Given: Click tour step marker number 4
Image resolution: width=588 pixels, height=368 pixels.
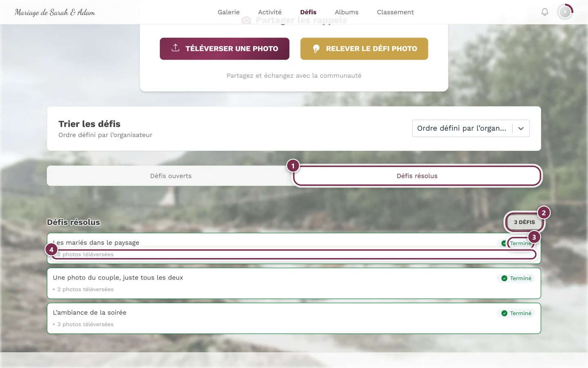Looking at the screenshot, I should [51, 249].
